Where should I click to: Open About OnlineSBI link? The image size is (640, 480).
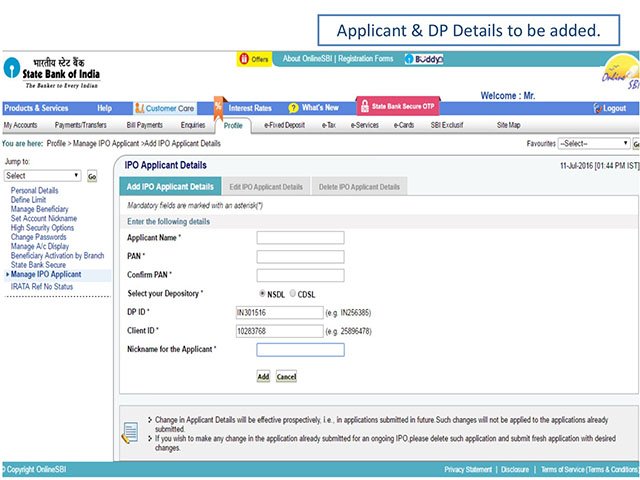(307, 59)
